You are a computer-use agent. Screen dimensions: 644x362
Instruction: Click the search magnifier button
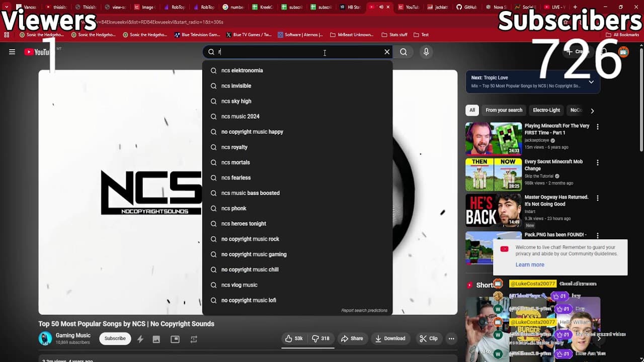pyautogui.click(x=404, y=52)
